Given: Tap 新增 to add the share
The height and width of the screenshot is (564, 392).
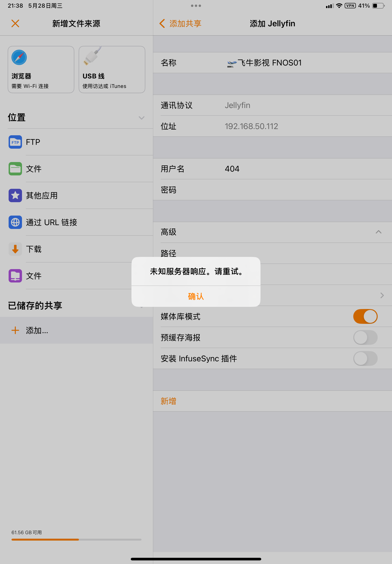Looking at the screenshot, I should click(272, 401).
